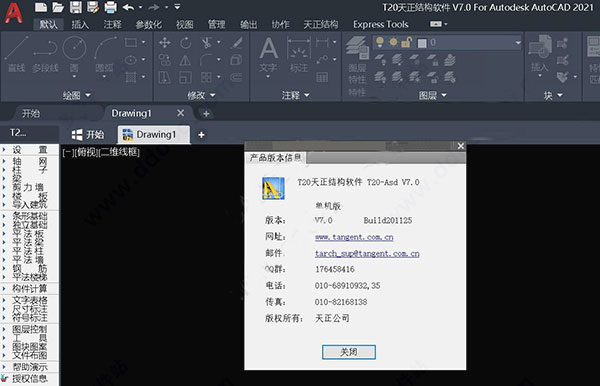Close the Drawing1 file tab
Image resolution: width=600 pixels, height=386 pixels.
coord(181,113)
